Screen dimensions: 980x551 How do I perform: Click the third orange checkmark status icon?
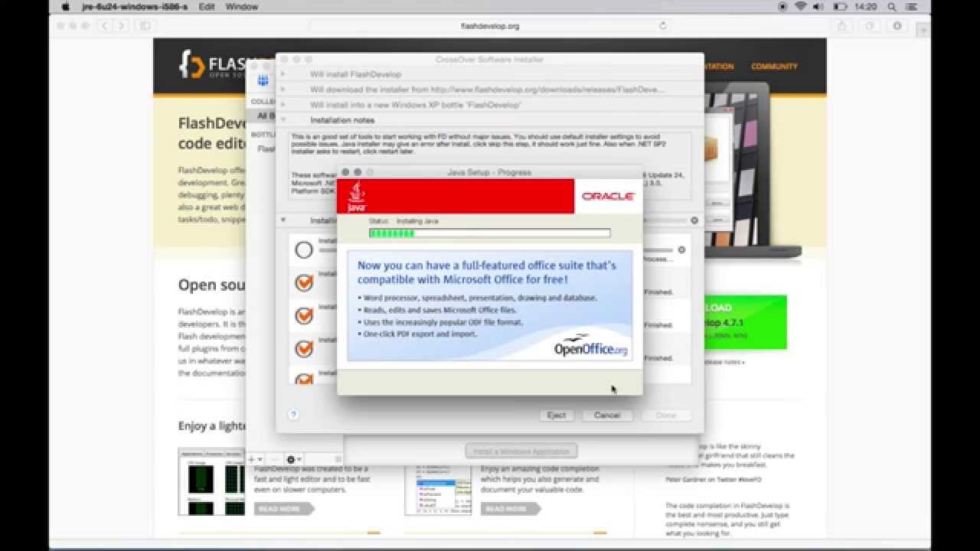tap(304, 348)
